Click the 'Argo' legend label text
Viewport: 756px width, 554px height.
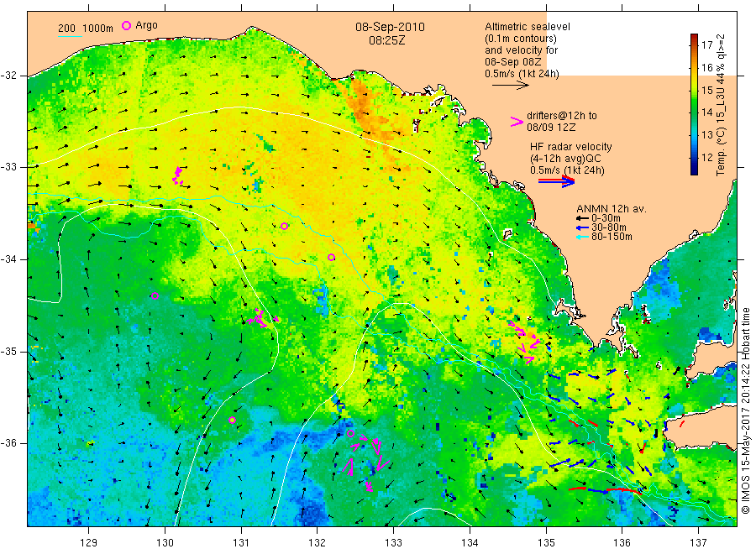tap(146, 25)
